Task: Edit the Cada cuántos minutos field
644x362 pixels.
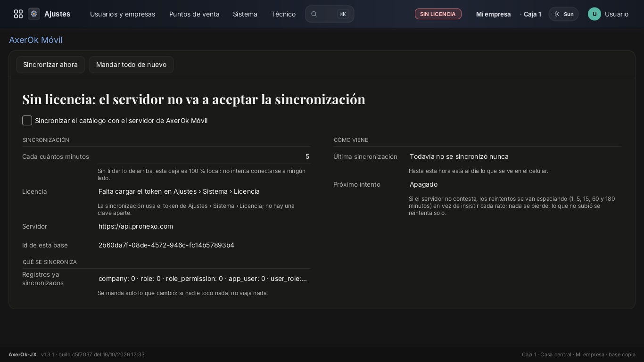Action: click(204, 156)
